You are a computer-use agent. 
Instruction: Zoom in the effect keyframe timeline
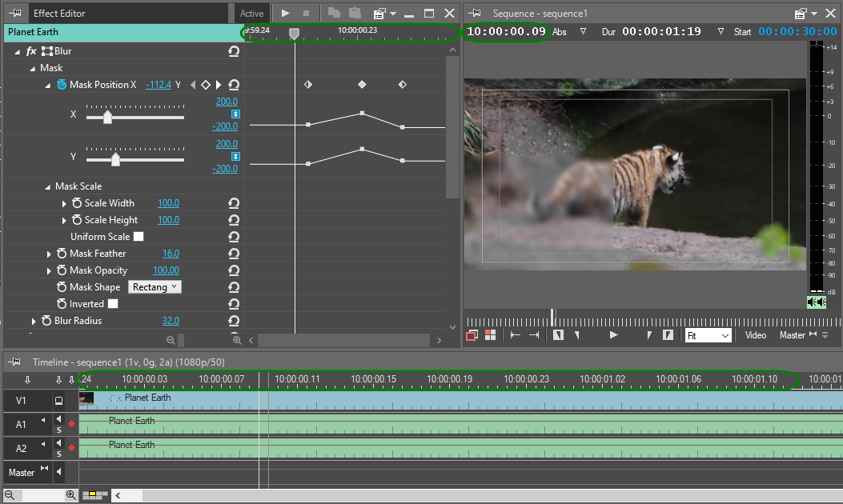[x=235, y=340]
